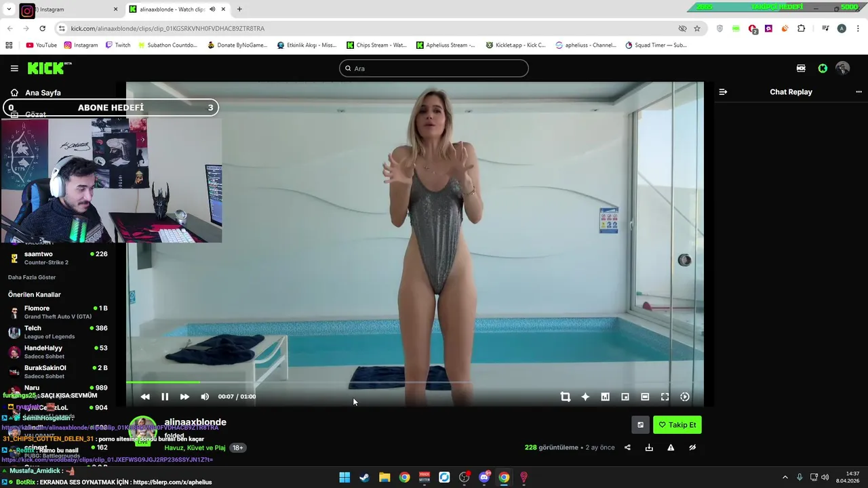The image size is (868, 488).
Task: Toggle theater mode in the player
Action: click(x=645, y=396)
